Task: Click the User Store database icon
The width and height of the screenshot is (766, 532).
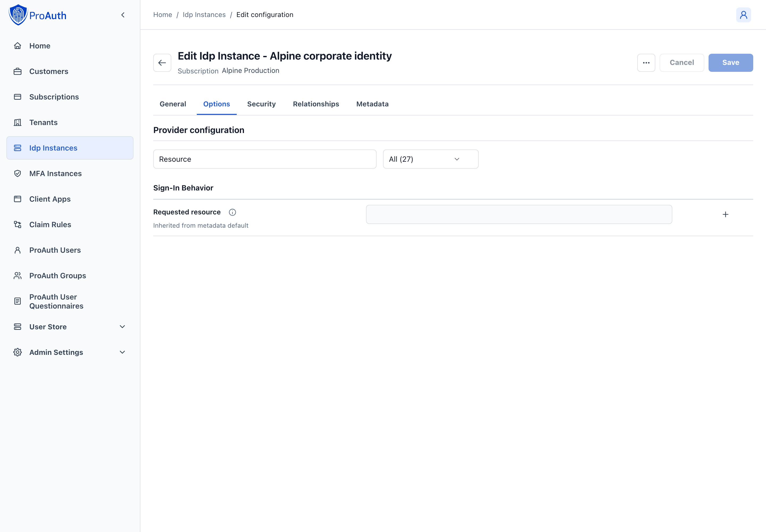Action: (x=18, y=327)
